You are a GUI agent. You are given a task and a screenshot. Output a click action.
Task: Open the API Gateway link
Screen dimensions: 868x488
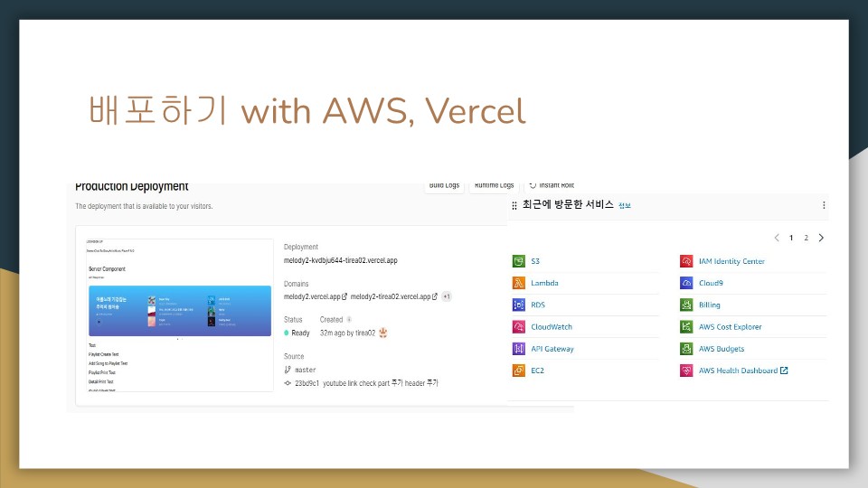pyautogui.click(x=552, y=349)
